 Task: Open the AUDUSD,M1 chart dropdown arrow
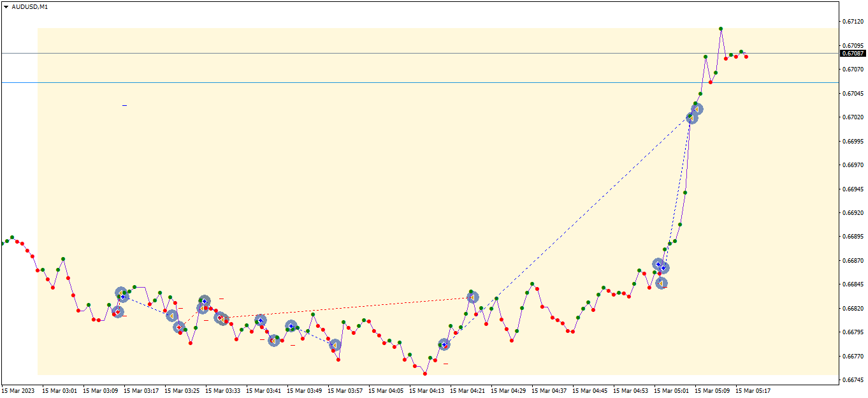(x=6, y=6)
